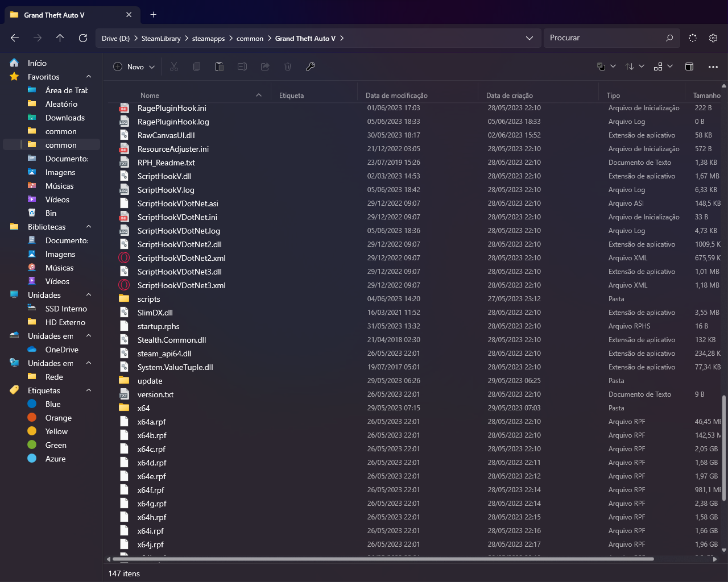This screenshot has height=582, width=728.
Task: Open chevron after SteamLibrary breadcrumb
Action: coord(186,39)
